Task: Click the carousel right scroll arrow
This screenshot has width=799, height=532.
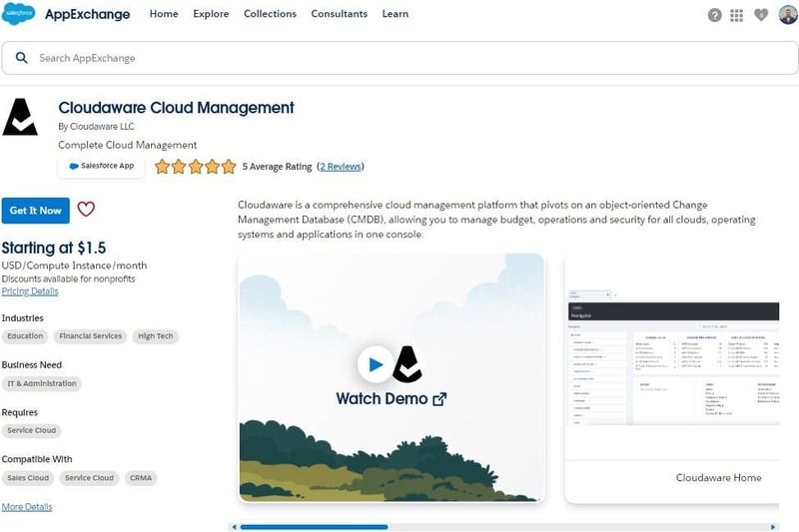Action: [773, 527]
